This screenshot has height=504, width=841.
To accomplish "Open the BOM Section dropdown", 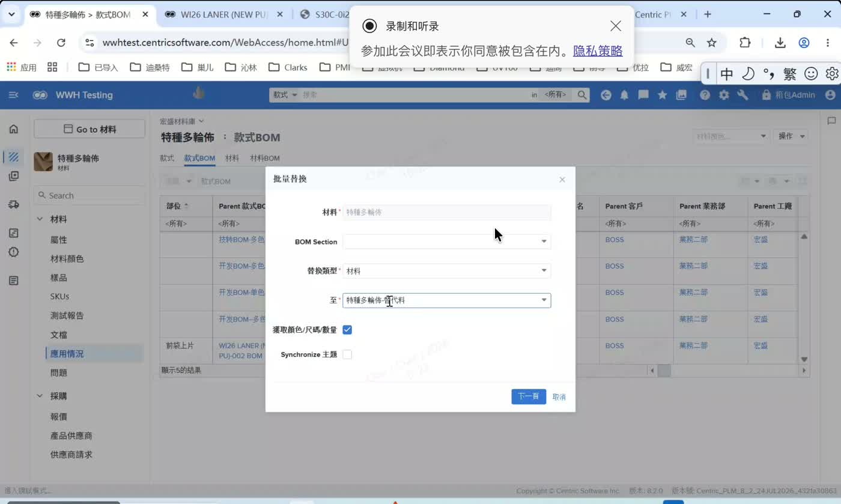I will pos(446,241).
